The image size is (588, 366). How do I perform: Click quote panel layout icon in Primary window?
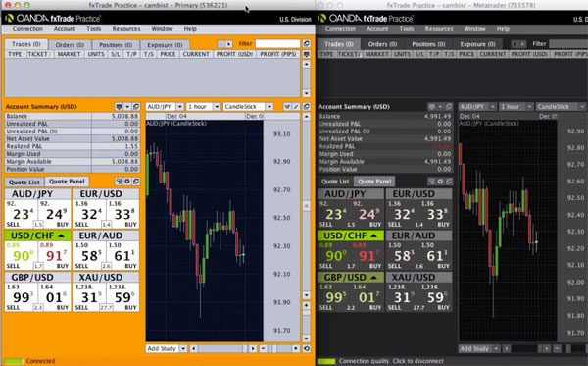pyautogui.click(x=119, y=182)
